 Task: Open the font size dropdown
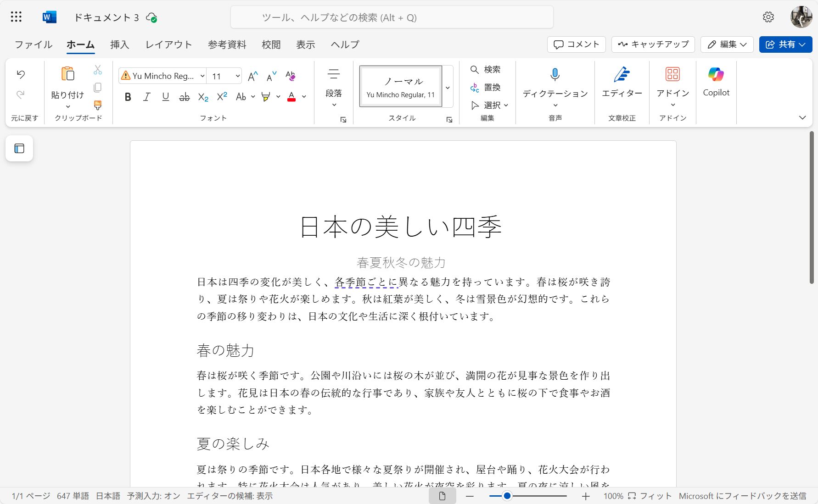[237, 76]
